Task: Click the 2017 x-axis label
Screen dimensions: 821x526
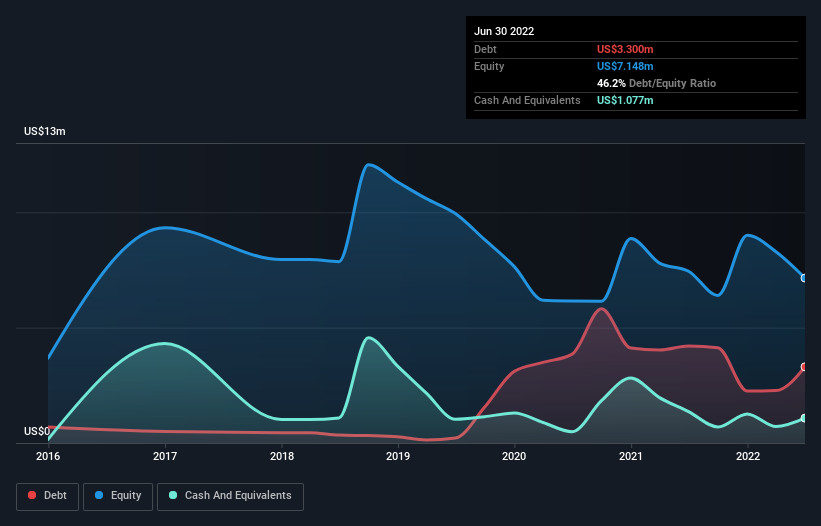Action: [165, 456]
